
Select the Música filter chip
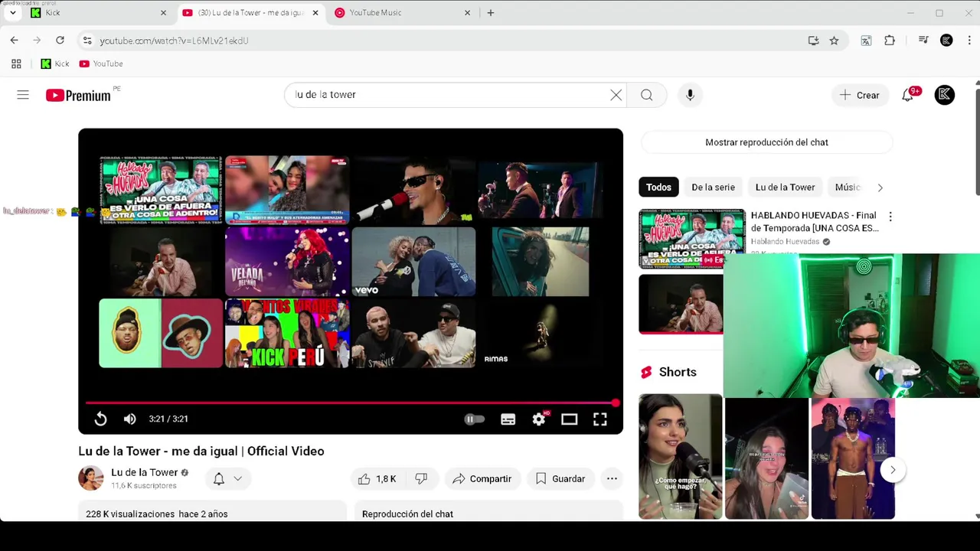coord(848,187)
